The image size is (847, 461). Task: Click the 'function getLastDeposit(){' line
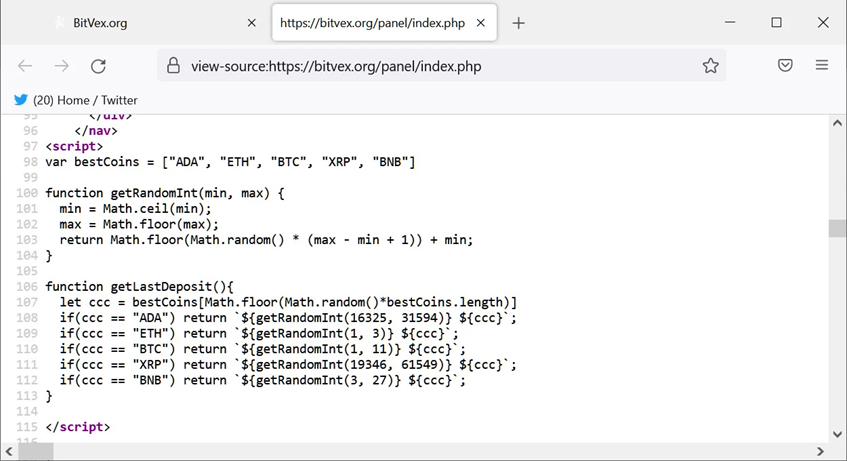[x=139, y=286]
